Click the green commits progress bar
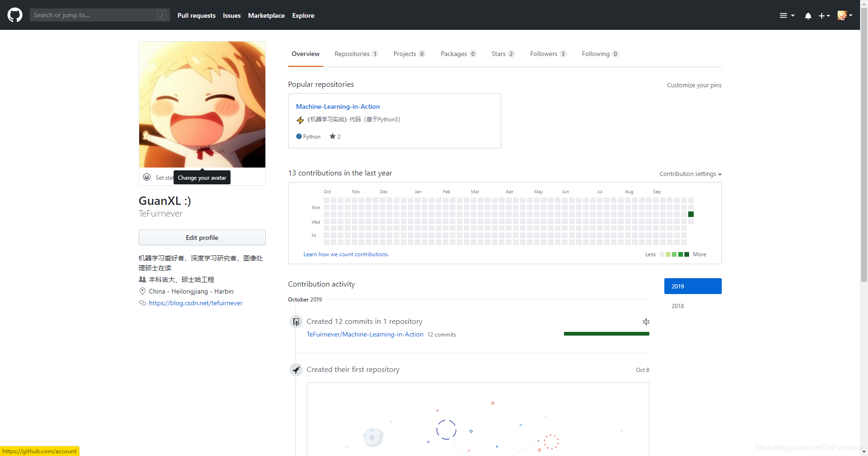The image size is (868, 456). coord(606,334)
